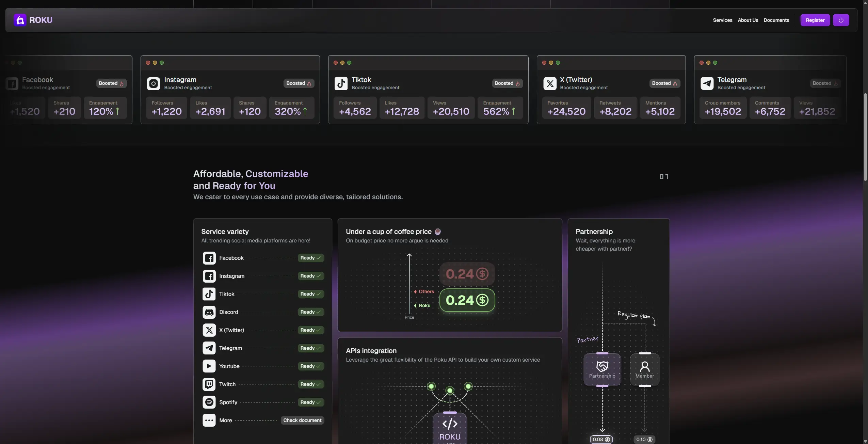Image resolution: width=868 pixels, height=444 pixels.
Task: Click the ROKU brand name in the navbar
Action: pyautogui.click(x=41, y=20)
